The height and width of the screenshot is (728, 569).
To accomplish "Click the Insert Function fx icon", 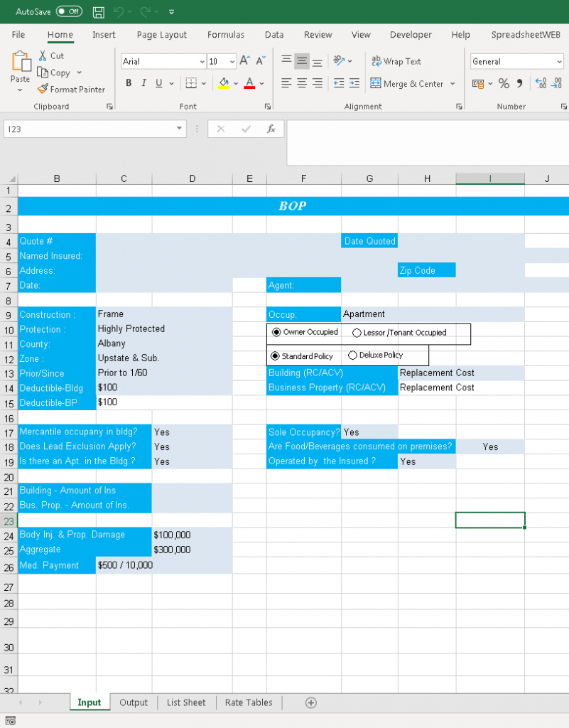I will (x=271, y=129).
